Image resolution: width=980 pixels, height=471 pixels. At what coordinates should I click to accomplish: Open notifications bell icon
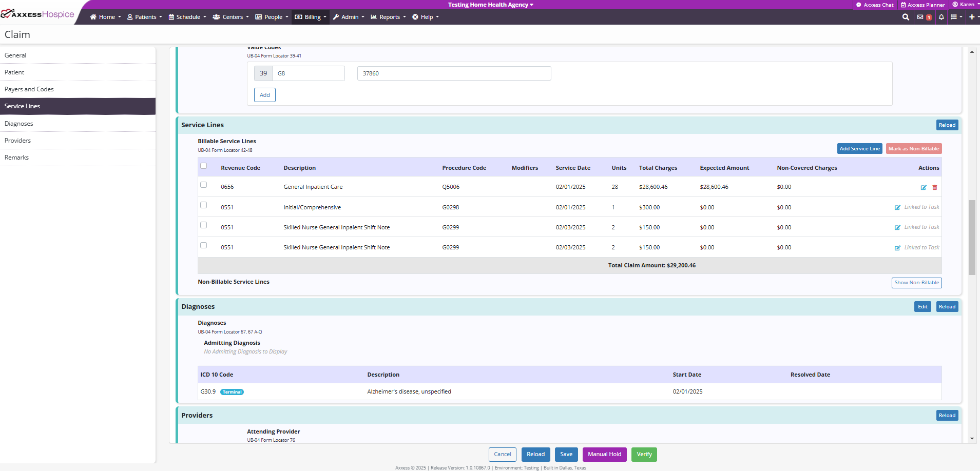tap(941, 17)
